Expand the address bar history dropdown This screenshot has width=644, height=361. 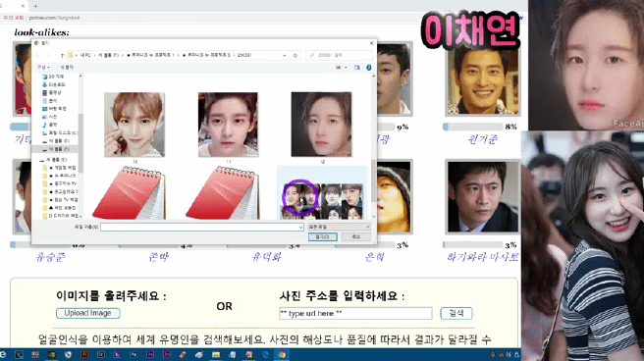tap(285, 55)
